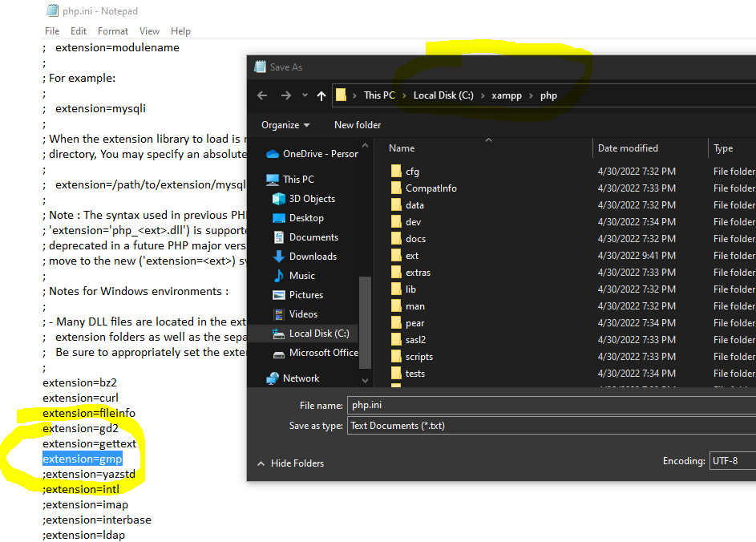The height and width of the screenshot is (542, 756).
Task: Select 'Local Disk (C:)' in the address breadcrumb
Action: point(443,95)
